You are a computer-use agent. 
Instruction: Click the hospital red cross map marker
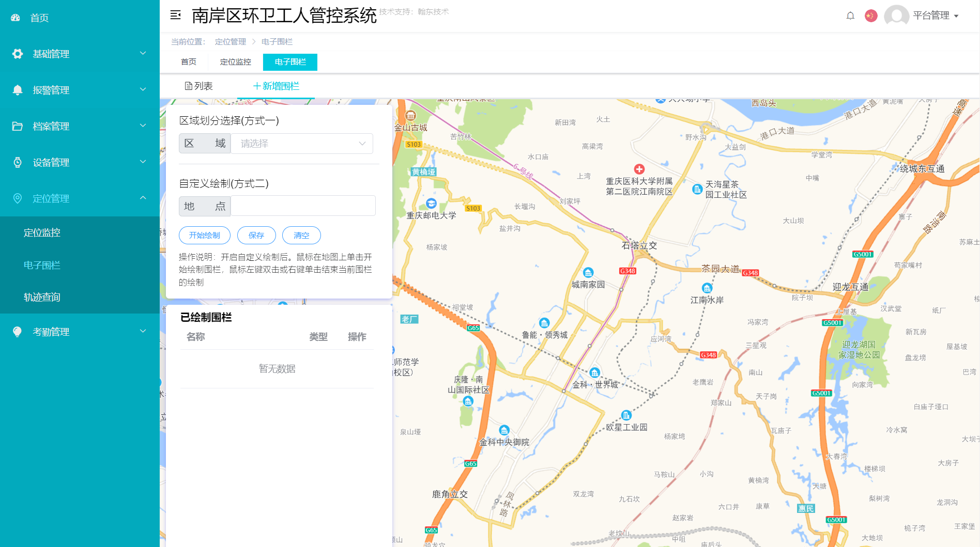click(x=639, y=169)
